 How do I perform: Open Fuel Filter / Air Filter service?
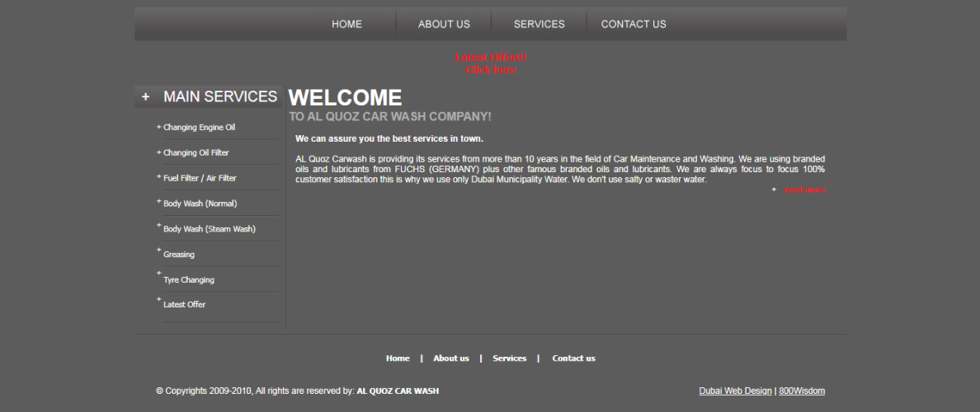200,178
